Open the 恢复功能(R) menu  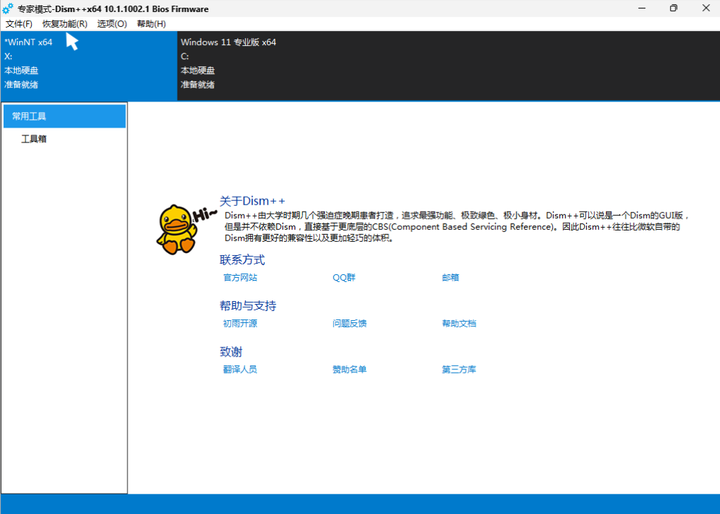[65, 24]
